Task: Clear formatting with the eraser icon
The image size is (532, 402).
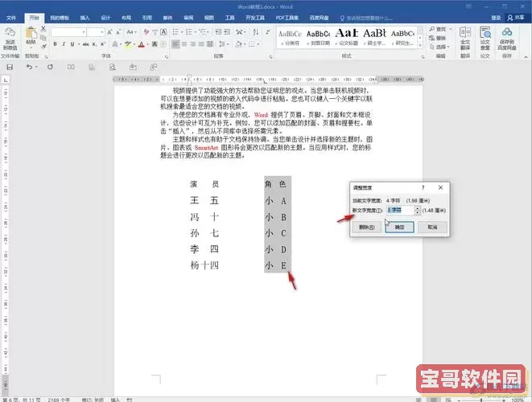Action: (146, 32)
